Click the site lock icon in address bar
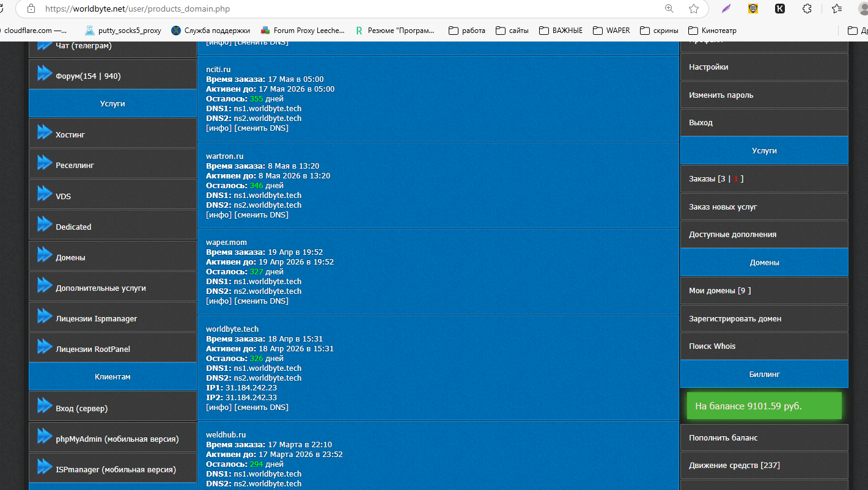Viewport: 868px width, 490px height. coord(31,9)
